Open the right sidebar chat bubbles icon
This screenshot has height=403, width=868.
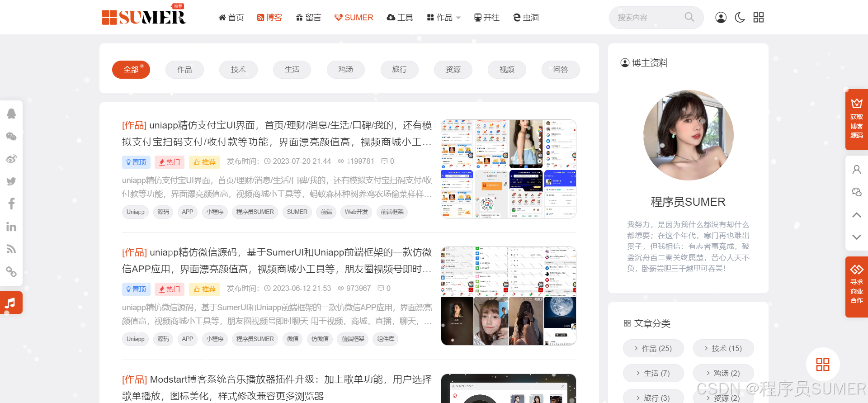857,192
